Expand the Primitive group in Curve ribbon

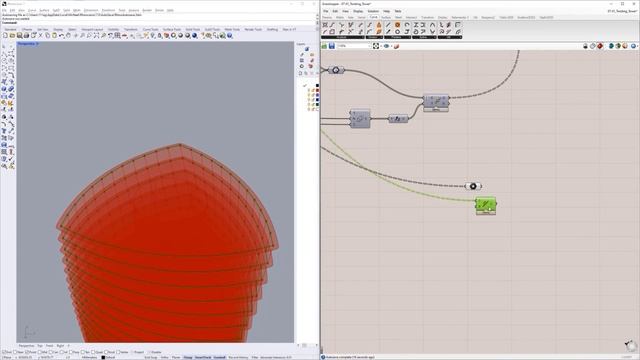click(397, 37)
